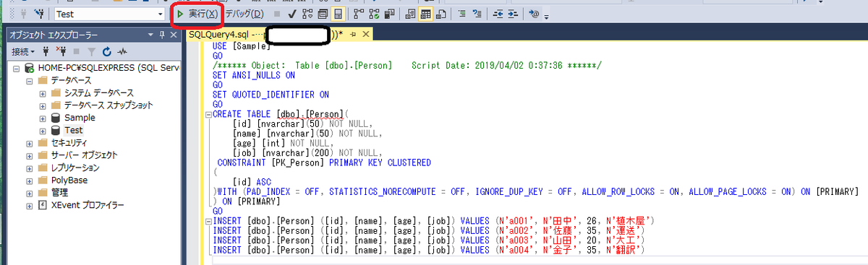Select the Results to Grid icon
The height and width of the screenshot is (265, 868).
click(425, 14)
